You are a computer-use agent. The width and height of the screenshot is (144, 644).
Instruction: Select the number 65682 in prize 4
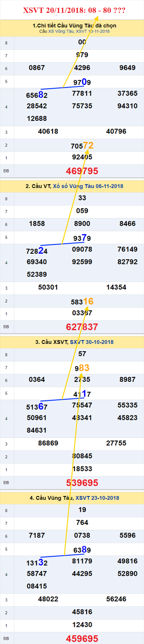coord(37,95)
